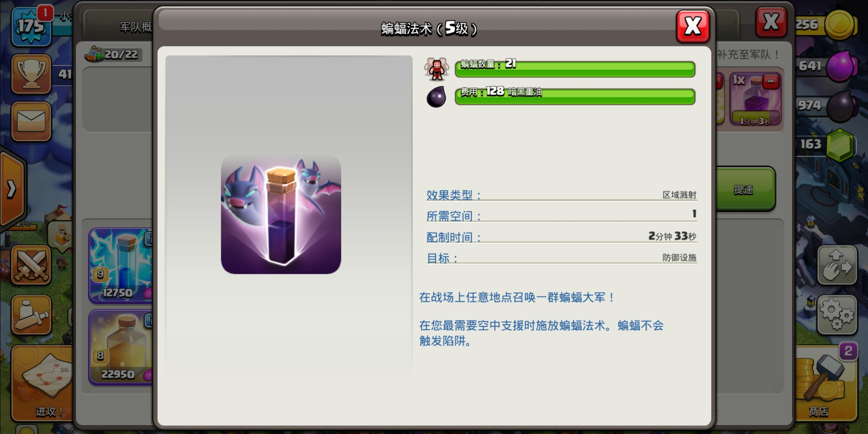The image size is (868, 434).
Task: Click the 区域溅射 effect value
Action: point(679,195)
